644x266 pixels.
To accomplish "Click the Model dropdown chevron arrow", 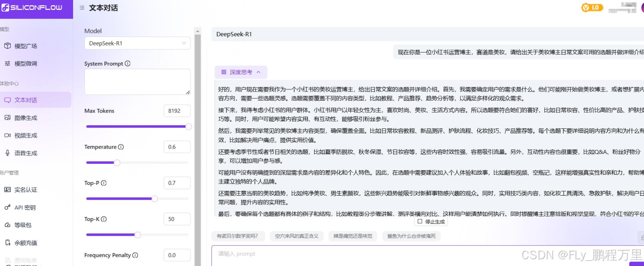I will [184, 43].
